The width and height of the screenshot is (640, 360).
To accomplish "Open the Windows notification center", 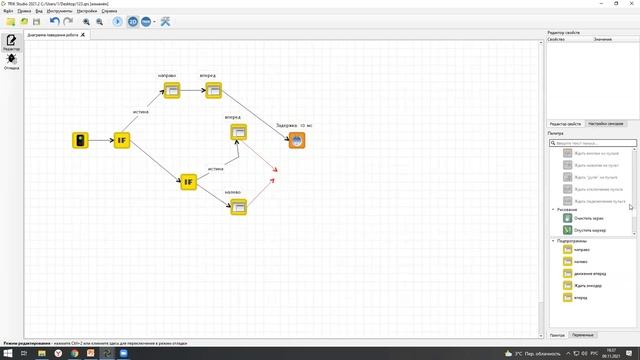I will coord(629,353).
